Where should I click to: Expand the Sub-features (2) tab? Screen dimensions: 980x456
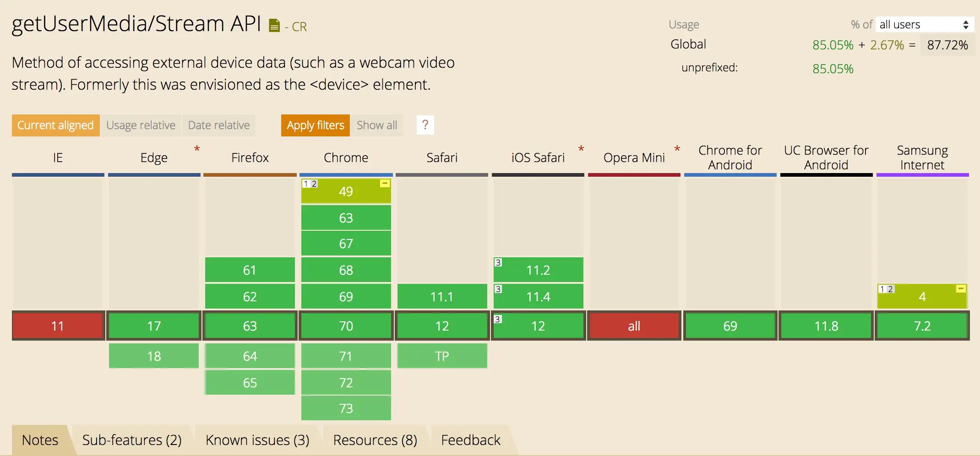click(132, 440)
